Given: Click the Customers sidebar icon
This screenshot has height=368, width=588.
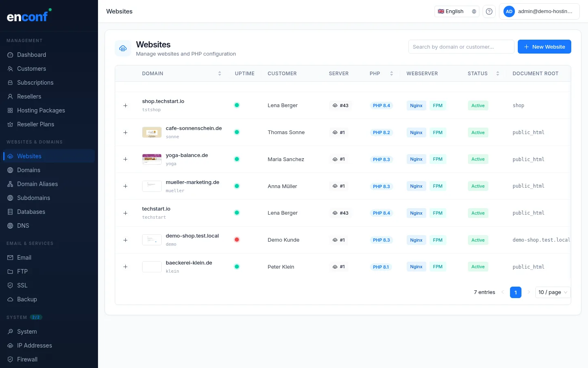Looking at the screenshot, I should coord(10,69).
